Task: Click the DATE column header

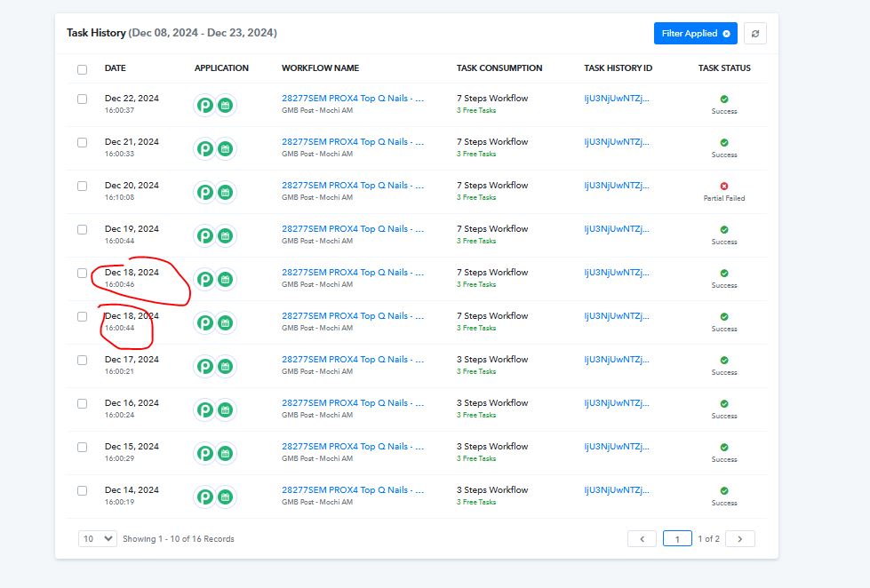Action: [116, 68]
